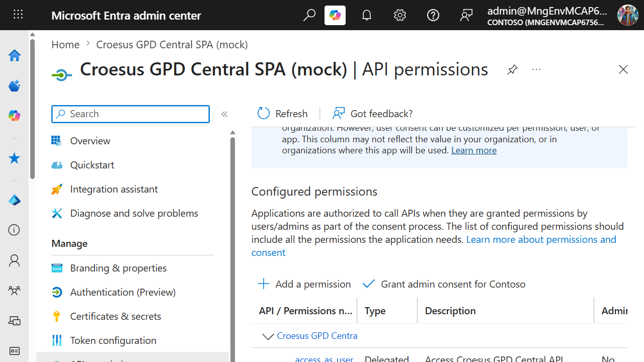
Task: Collapse the Croesus GPD Central permission group
Action: point(268,336)
